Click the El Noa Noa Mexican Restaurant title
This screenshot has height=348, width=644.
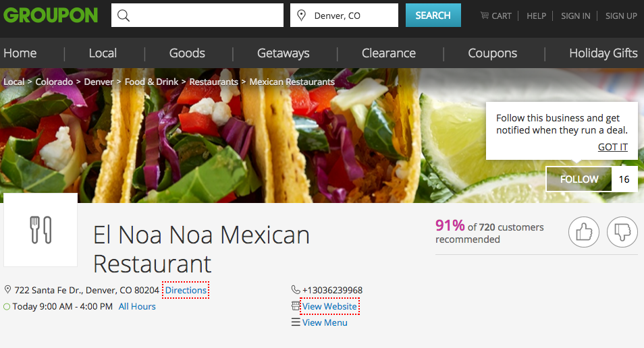[201, 249]
